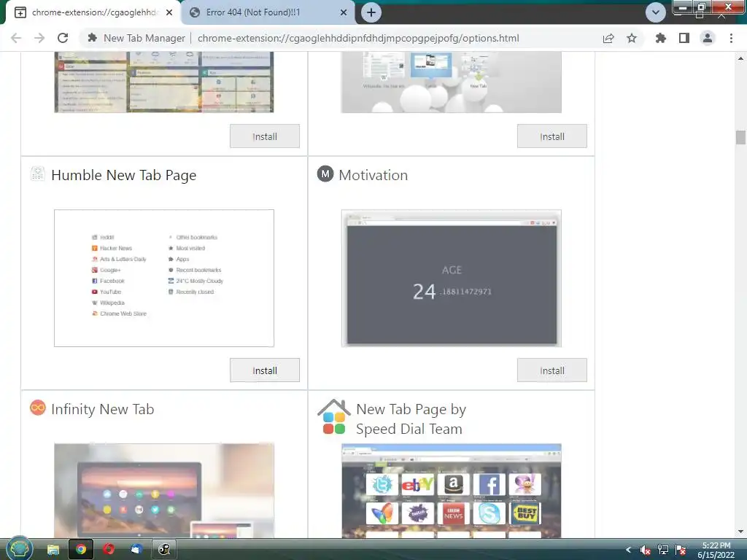Show hidden system tray icons arrow
747x560 pixels.
pos(628,550)
